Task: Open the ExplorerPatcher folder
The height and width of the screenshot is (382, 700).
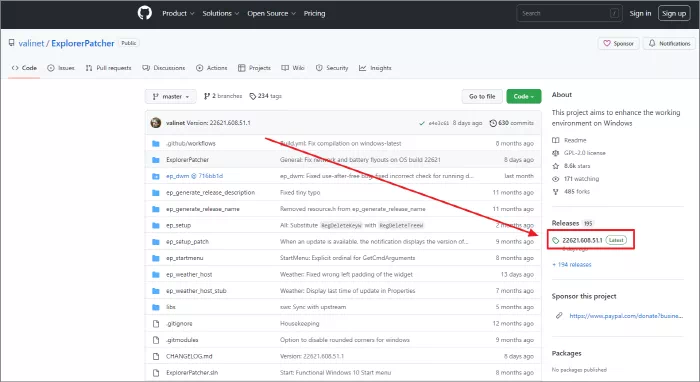Action: tap(188, 160)
